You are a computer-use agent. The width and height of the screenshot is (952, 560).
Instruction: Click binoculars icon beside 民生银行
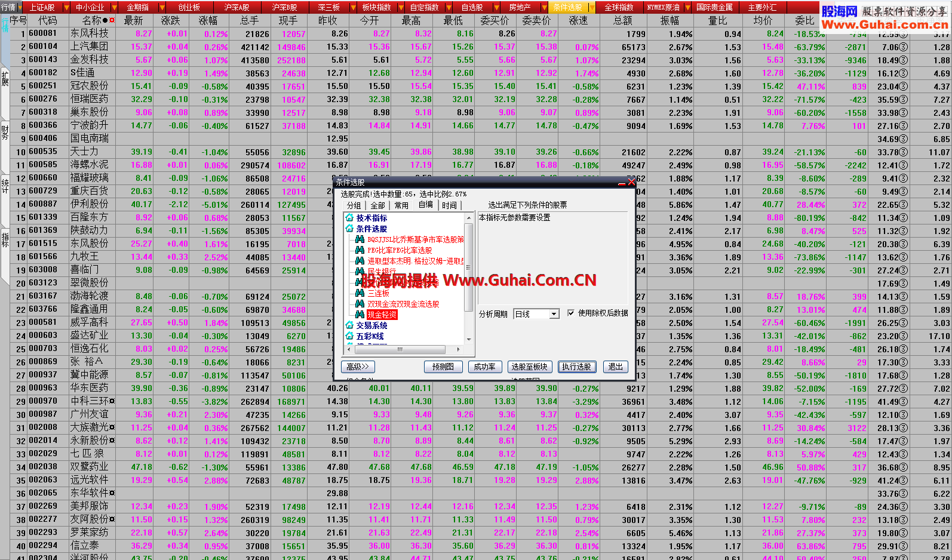click(x=360, y=272)
